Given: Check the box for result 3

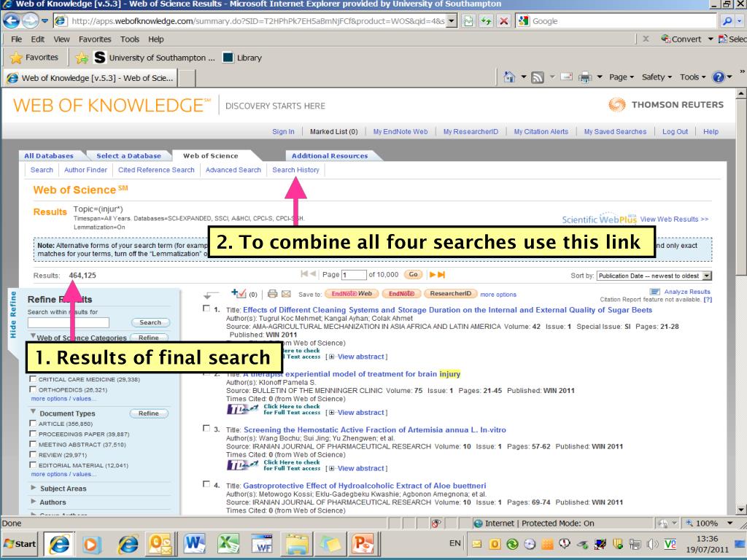Looking at the screenshot, I should [206, 429].
